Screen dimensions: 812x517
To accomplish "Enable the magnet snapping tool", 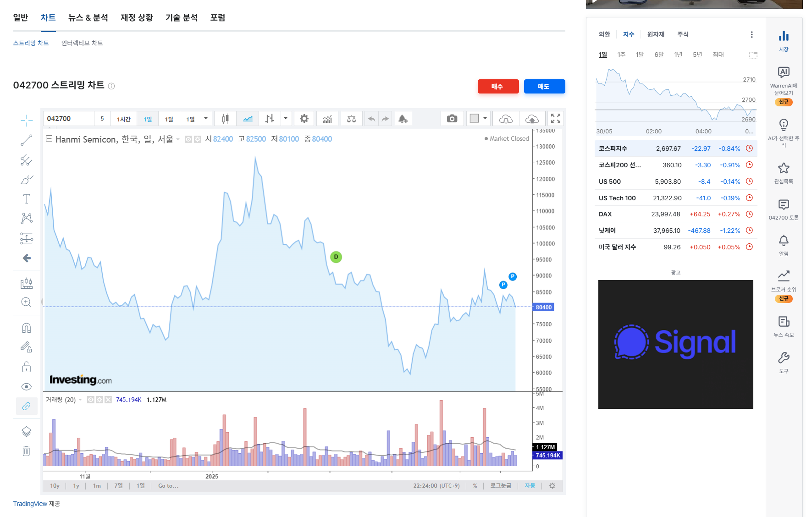I will point(27,327).
